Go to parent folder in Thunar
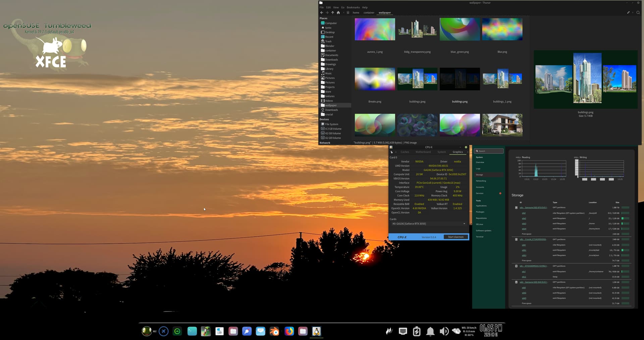The image size is (644, 340). pos(333,13)
